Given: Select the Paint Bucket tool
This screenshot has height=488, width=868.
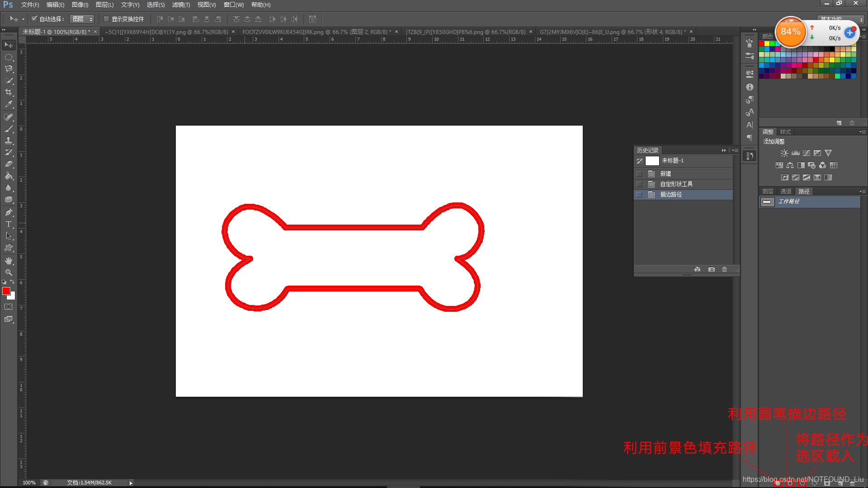Looking at the screenshot, I should click(9, 176).
